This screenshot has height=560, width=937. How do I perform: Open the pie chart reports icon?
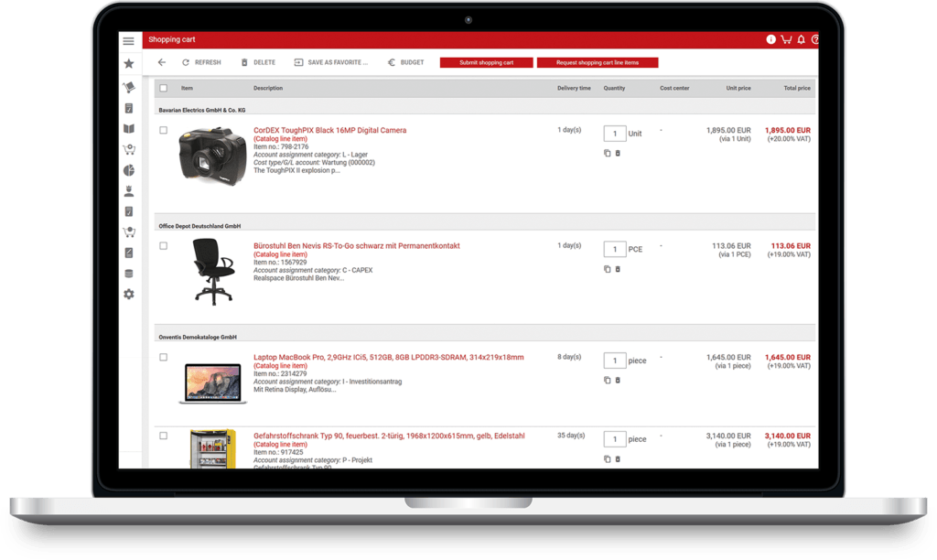[x=128, y=171]
